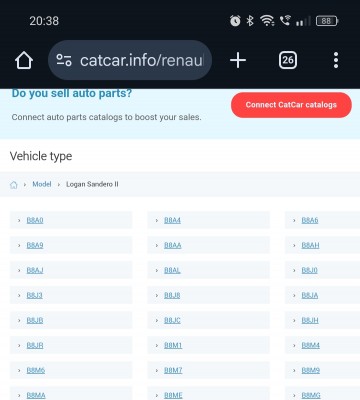Select the B8JH vehicle type

[x=310, y=320]
